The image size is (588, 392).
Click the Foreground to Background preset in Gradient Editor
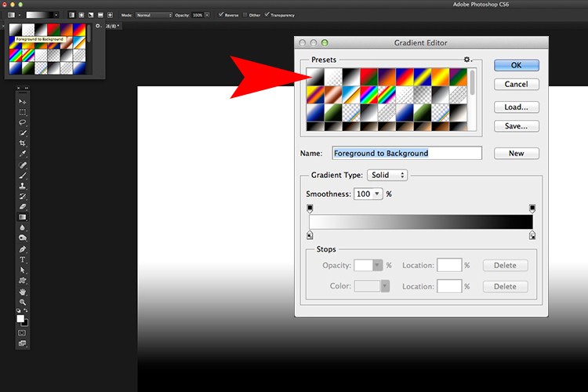point(315,77)
